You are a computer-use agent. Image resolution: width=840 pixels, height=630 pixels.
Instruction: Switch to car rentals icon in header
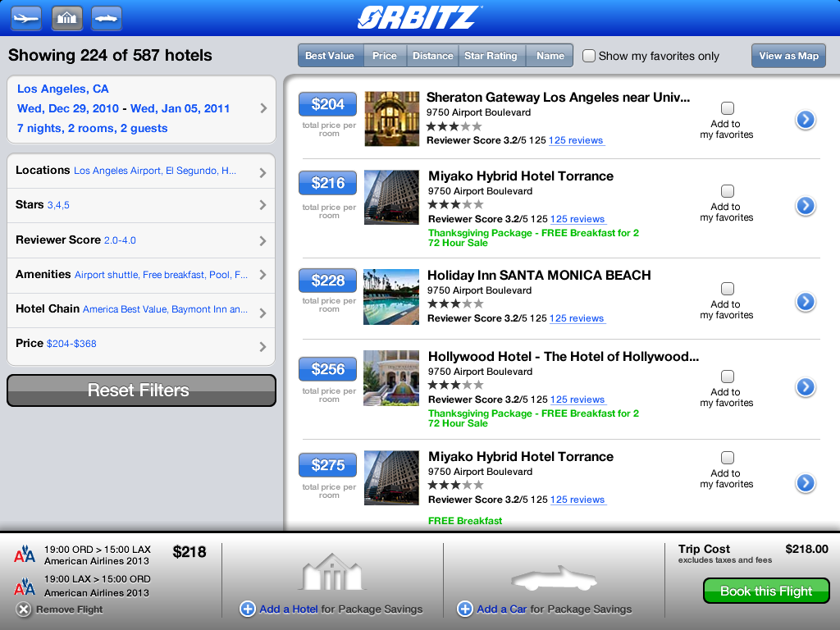(107, 18)
